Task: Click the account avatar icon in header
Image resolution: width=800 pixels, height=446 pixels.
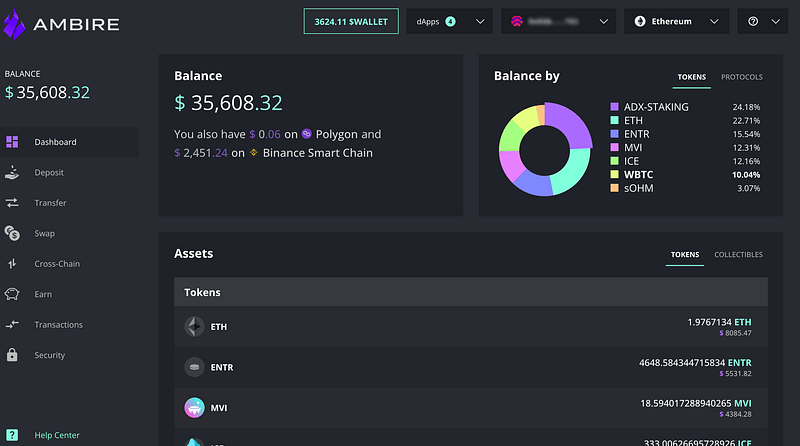Action: pyautogui.click(x=517, y=21)
